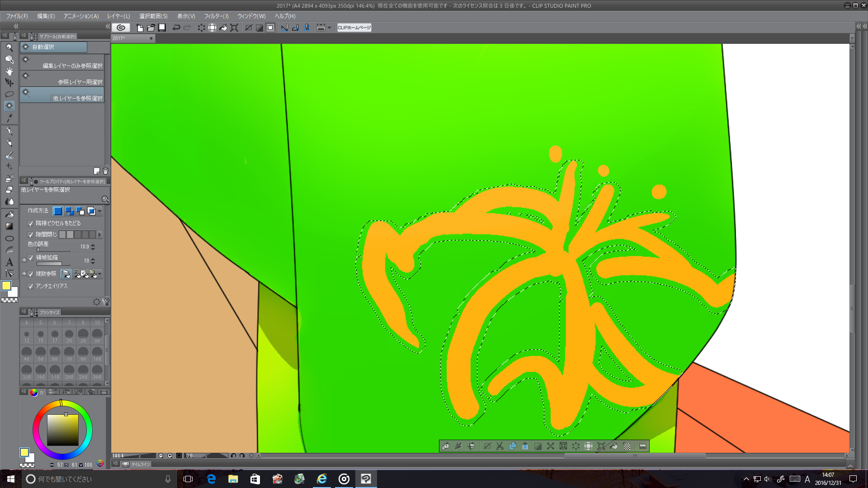Select the Hand move tool
The image size is (868, 488).
point(9,71)
